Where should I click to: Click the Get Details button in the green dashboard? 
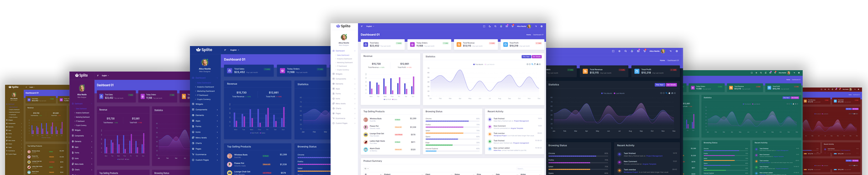click(x=795, y=98)
